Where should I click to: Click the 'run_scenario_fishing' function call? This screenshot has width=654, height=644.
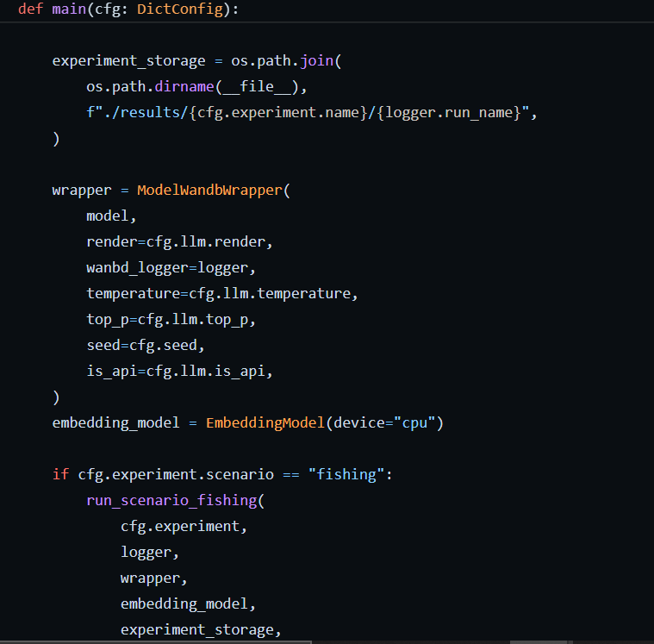(171, 501)
